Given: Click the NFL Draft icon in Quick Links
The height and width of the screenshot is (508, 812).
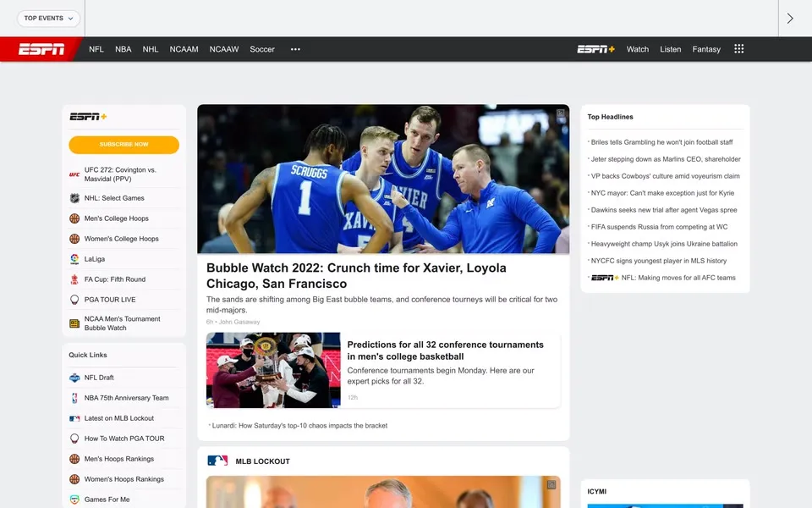Looking at the screenshot, I should (74, 378).
